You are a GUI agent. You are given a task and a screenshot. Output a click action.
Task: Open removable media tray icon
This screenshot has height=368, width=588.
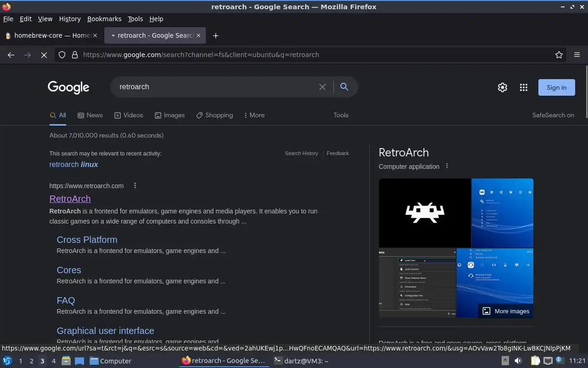point(505,361)
